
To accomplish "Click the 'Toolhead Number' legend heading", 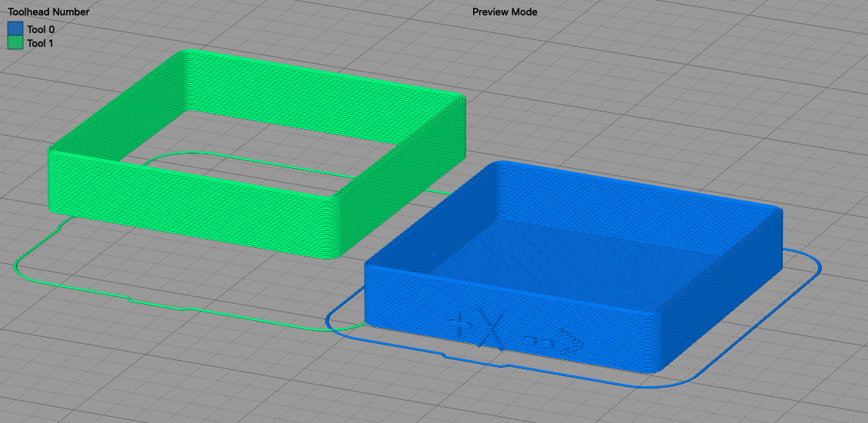I will [48, 12].
